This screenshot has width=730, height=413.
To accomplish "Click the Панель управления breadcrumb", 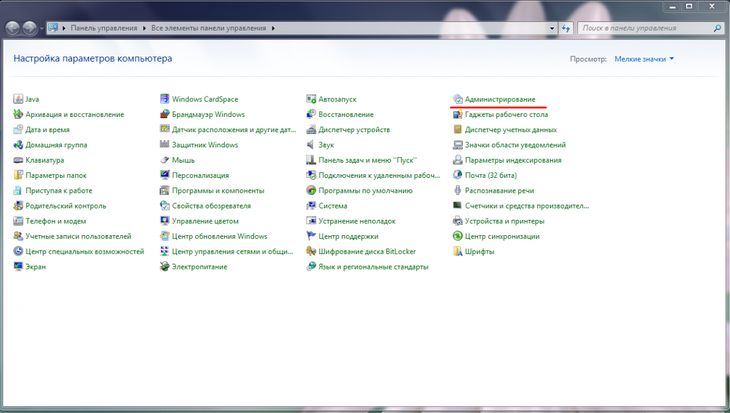I will (104, 28).
